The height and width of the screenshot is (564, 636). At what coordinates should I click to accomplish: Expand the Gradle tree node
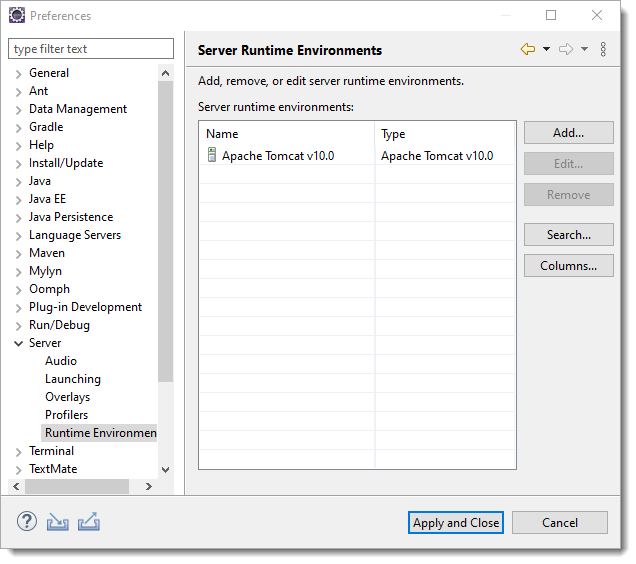click(x=18, y=128)
